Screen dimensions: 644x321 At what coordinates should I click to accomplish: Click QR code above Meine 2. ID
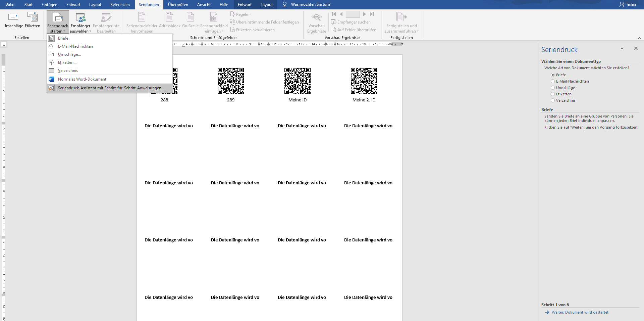pyautogui.click(x=364, y=81)
